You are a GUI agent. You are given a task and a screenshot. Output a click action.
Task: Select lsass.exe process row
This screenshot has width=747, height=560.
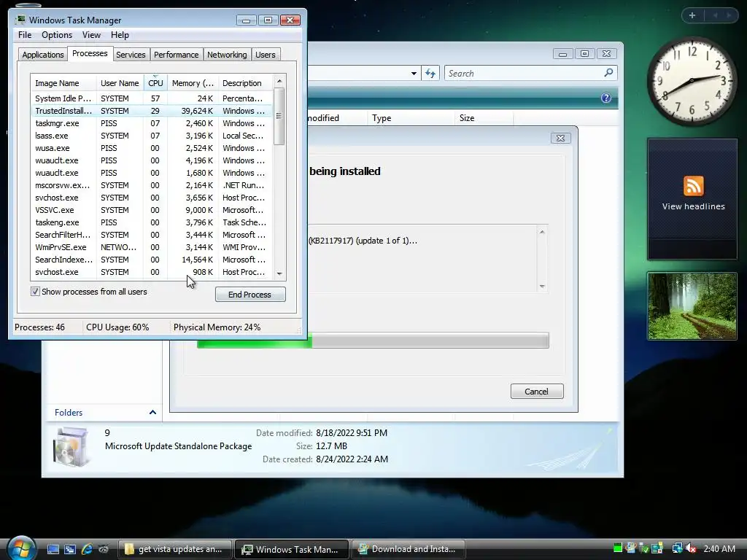(x=152, y=135)
